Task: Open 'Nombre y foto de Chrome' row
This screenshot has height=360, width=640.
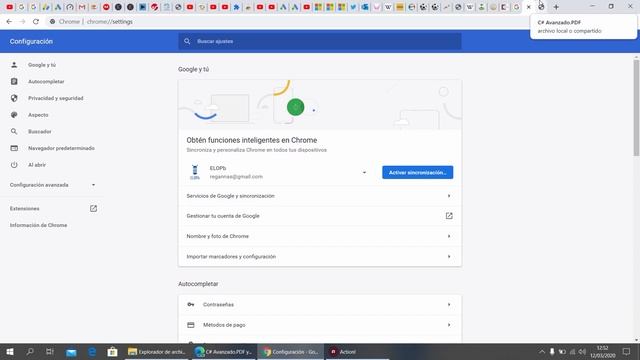Action: [x=320, y=236]
